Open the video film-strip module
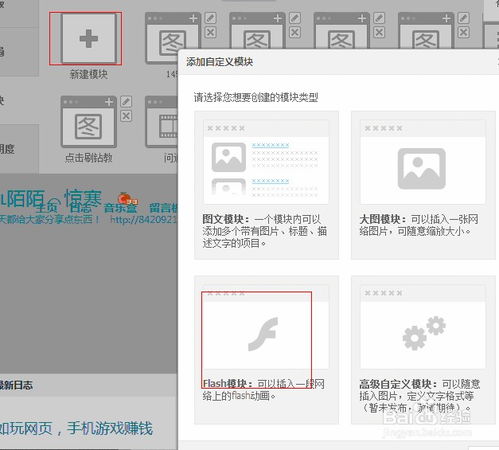499x450 pixels. pos(162,122)
